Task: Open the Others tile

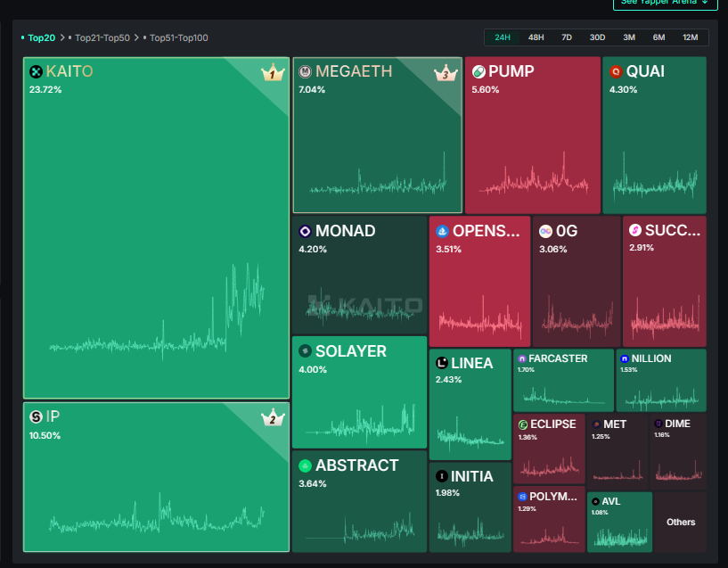Action: (681, 522)
